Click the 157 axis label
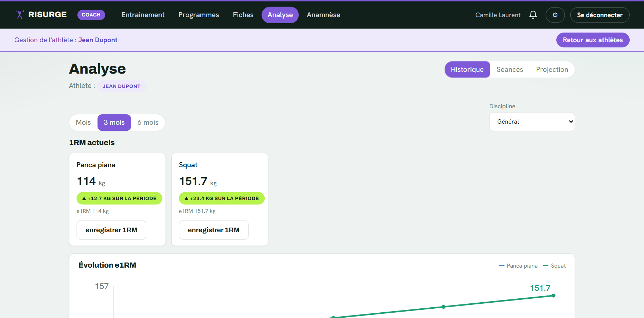 (102, 286)
